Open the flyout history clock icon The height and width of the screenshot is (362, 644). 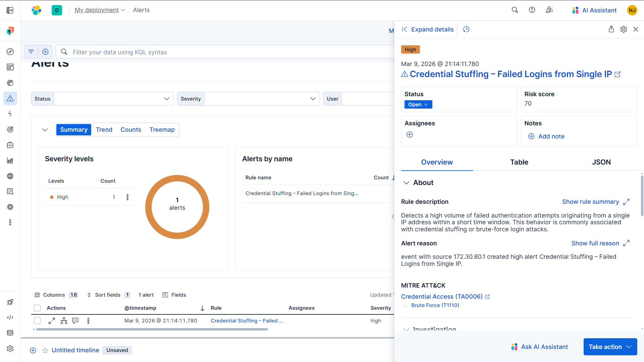[x=466, y=29]
